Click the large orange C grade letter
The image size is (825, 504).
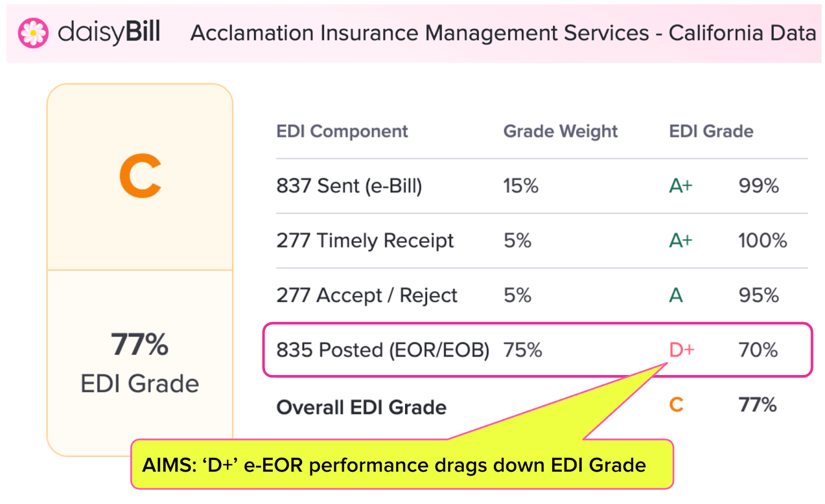(x=140, y=176)
